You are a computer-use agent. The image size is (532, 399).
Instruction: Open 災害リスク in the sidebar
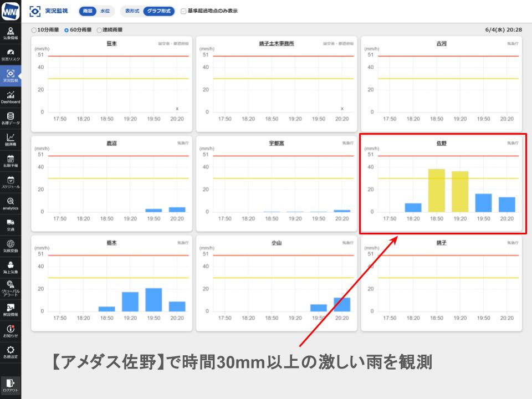point(11,54)
